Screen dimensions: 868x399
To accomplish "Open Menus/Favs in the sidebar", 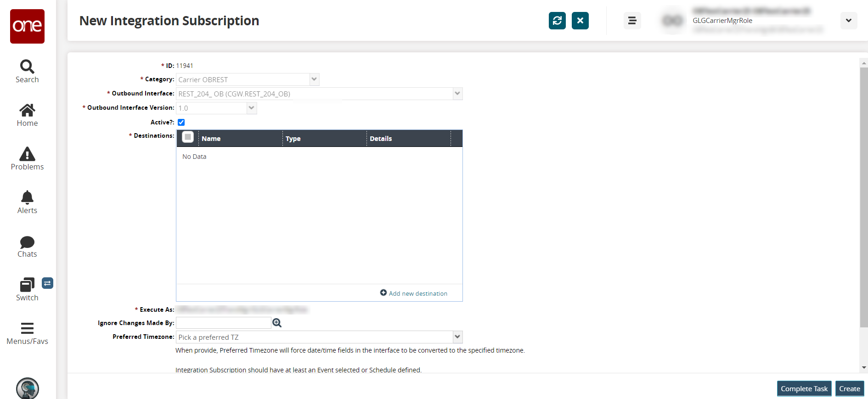I will (x=27, y=333).
